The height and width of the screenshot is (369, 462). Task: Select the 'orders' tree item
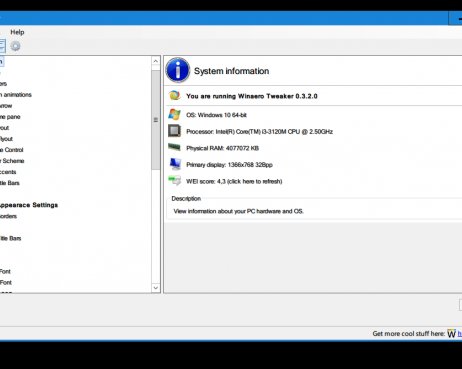click(x=8, y=216)
